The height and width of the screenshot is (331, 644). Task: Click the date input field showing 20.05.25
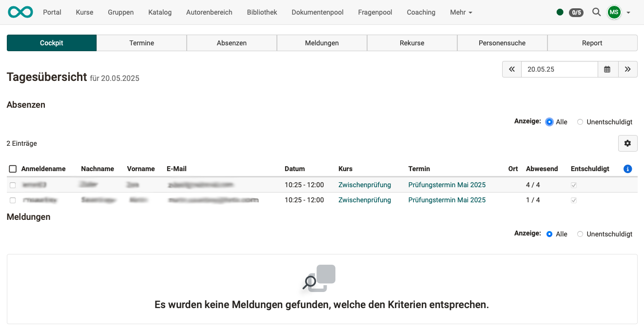[559, 69]
